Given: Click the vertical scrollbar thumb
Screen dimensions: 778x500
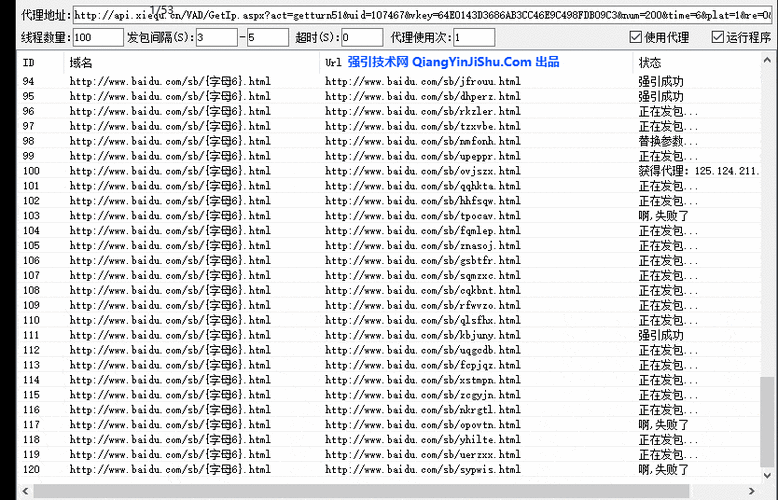Looking at the screenshot, I should pyautogui.click(x=767, y=422).
